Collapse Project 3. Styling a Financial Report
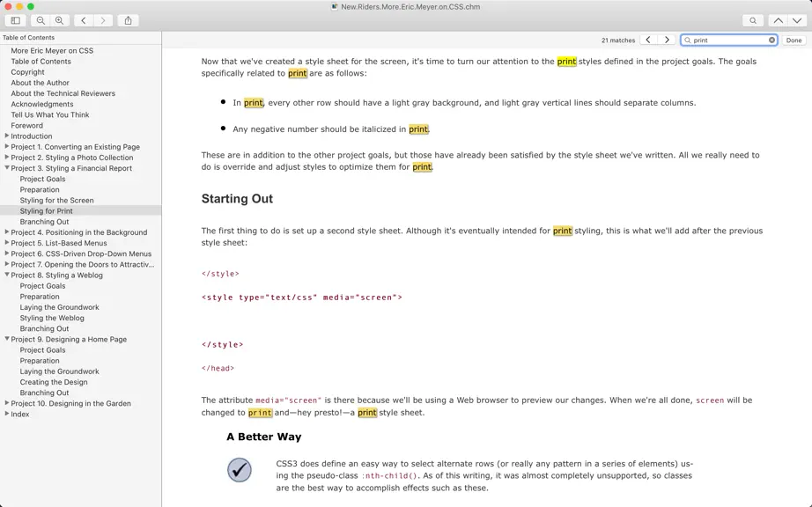This screenshot has height=507, width=812. [7, 167]
